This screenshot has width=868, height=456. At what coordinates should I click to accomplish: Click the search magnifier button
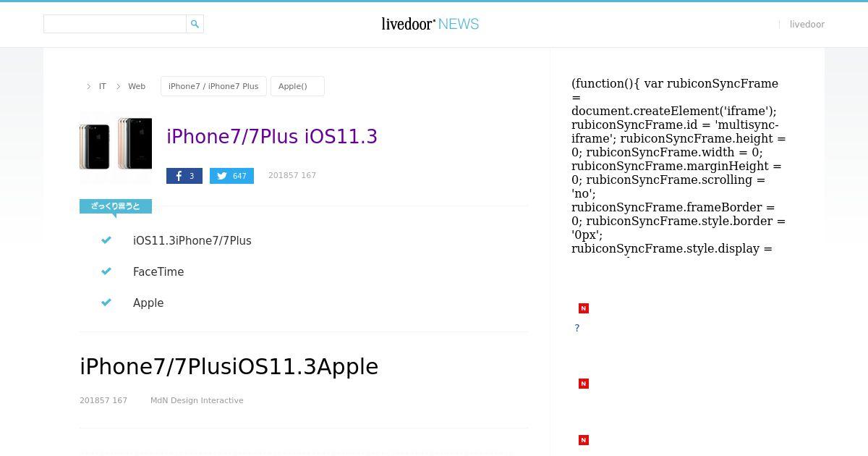click(195, 24)
